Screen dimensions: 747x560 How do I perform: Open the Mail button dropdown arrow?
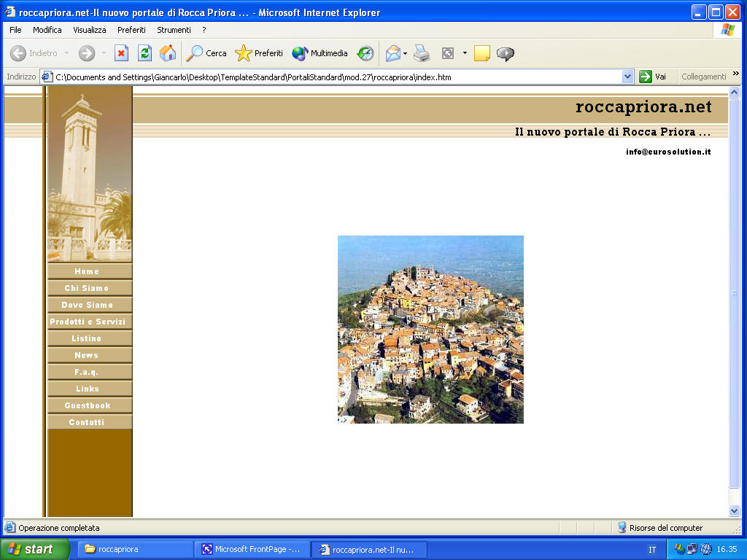click(x=405, y=53)
